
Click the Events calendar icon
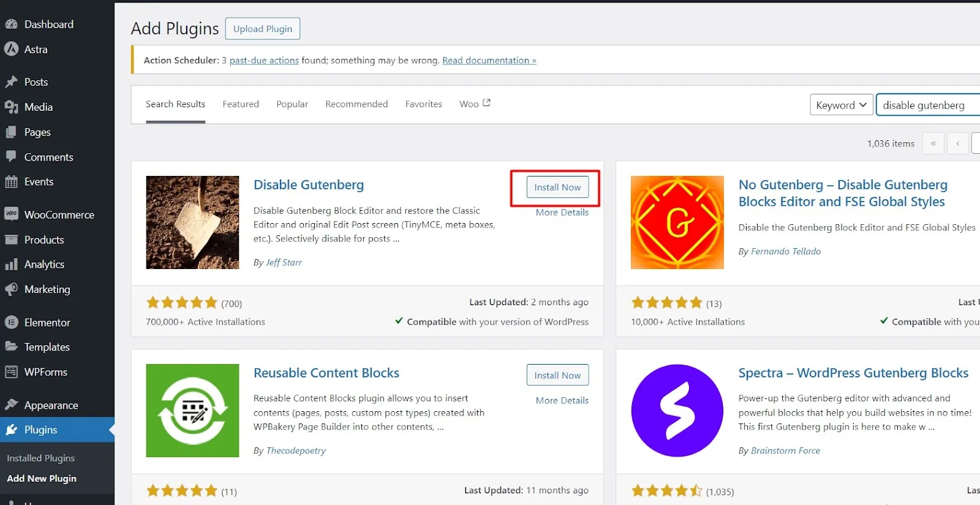click(11, 181)
